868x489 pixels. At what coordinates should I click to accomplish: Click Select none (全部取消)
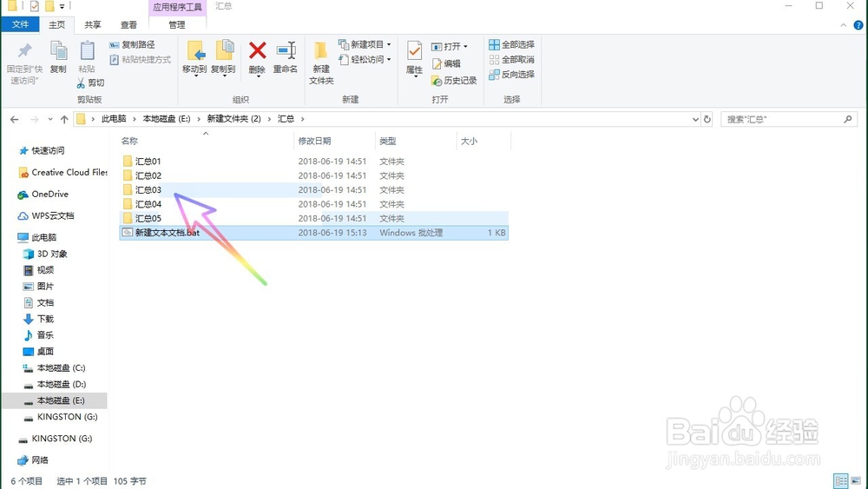(x=511, y=59)
